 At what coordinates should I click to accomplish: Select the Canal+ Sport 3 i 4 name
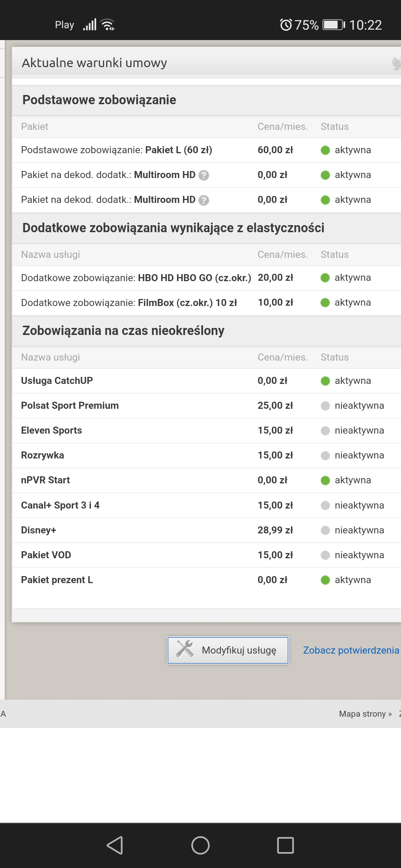coord(60,505)
